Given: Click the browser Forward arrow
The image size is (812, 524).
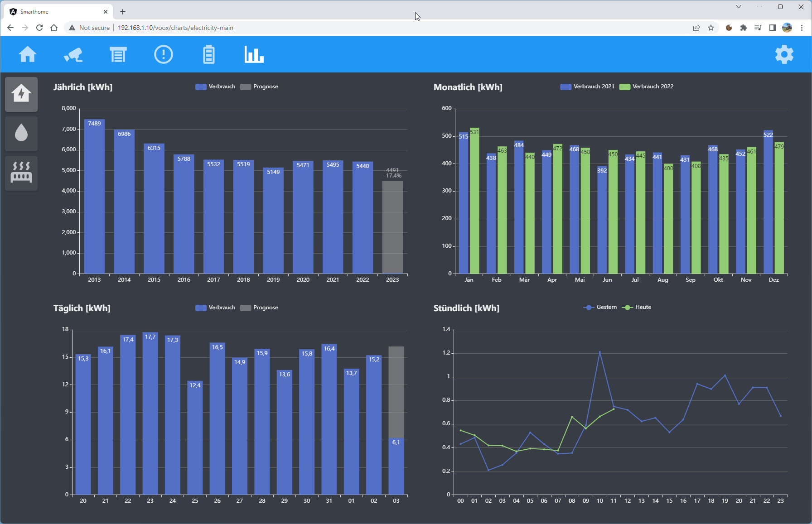Looking at the screenshot, I should (25, 28).
